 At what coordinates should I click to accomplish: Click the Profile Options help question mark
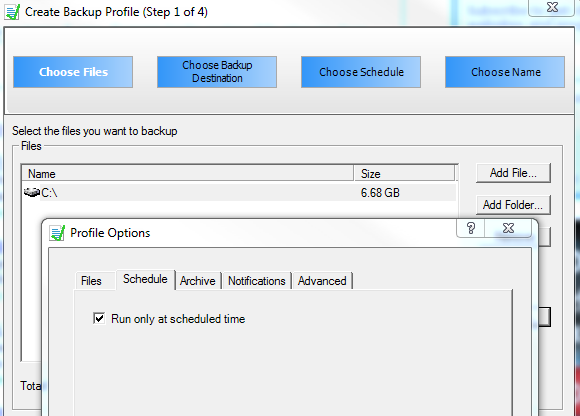(471, 228)
